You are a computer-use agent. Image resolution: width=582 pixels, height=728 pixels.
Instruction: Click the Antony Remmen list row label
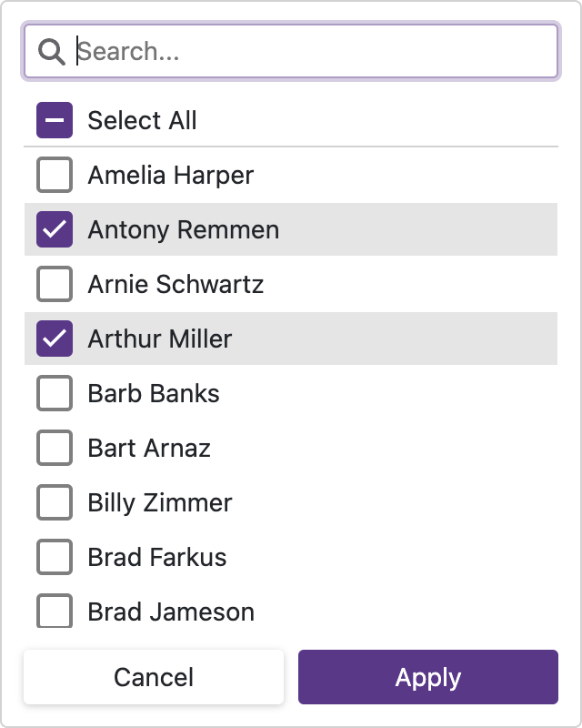pyautogui.click(x=183, y=229)
